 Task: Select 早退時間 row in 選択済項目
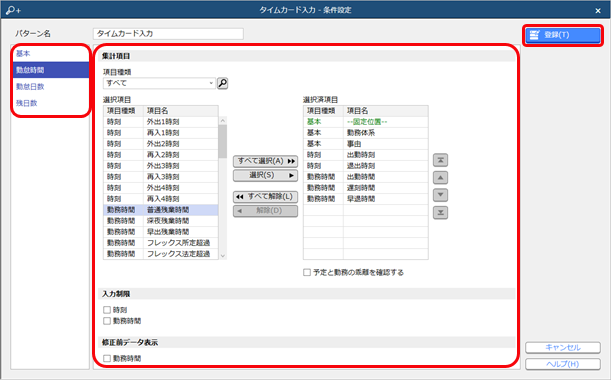pos(366,199)
